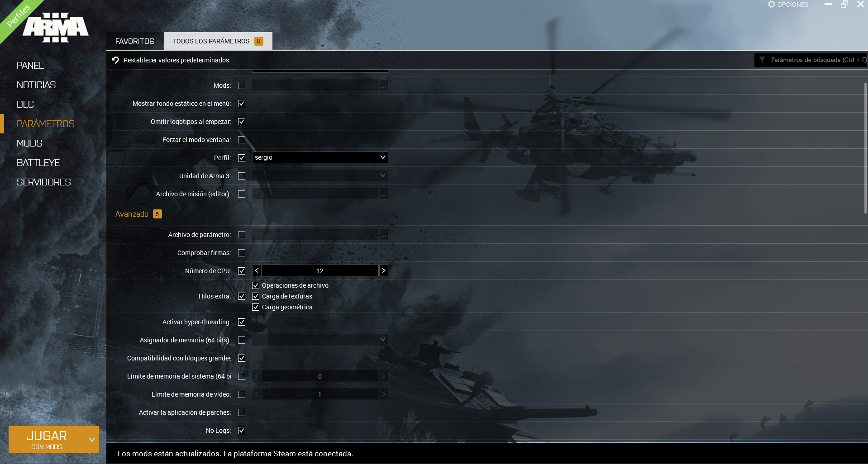Disable the Omitir logotipos al empezar option
Viewport: 868px width, 464px height.
click(x=242, y=121)
